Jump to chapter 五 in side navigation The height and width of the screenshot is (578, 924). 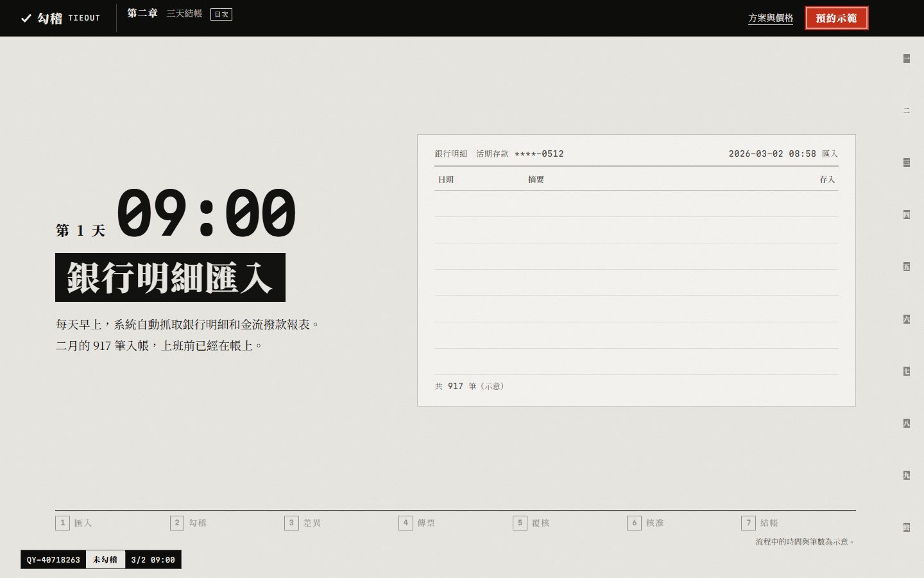[x=907, y=267]
